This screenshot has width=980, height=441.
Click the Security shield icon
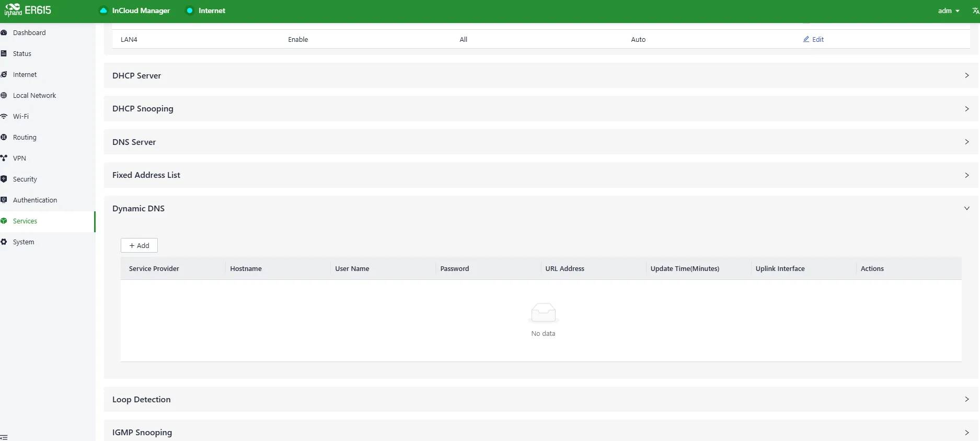4,179
